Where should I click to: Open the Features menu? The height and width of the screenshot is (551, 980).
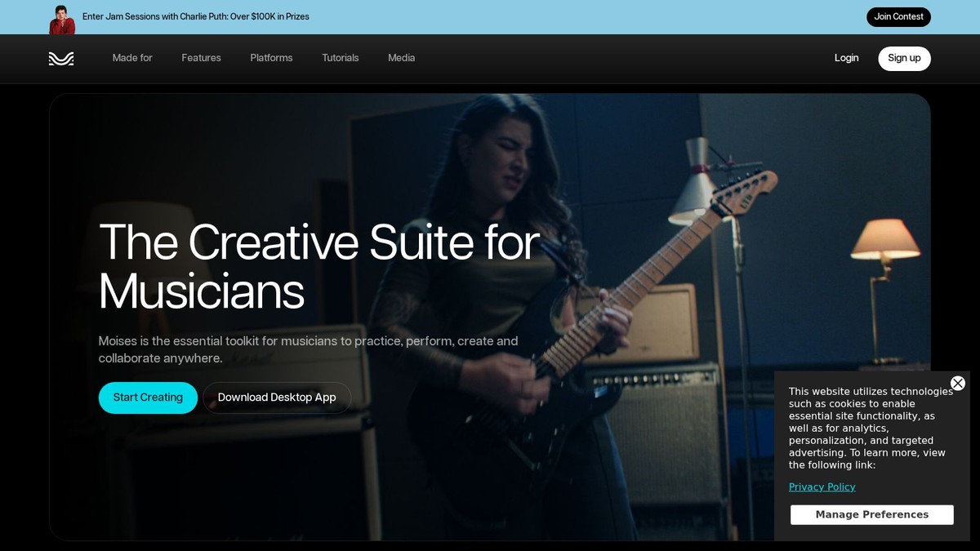coord(201,58)
